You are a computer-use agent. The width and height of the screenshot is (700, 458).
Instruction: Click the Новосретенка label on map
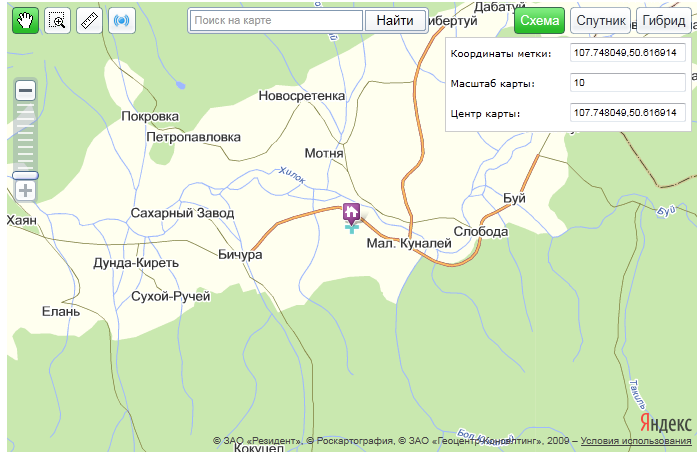click(x=302, y=96)
